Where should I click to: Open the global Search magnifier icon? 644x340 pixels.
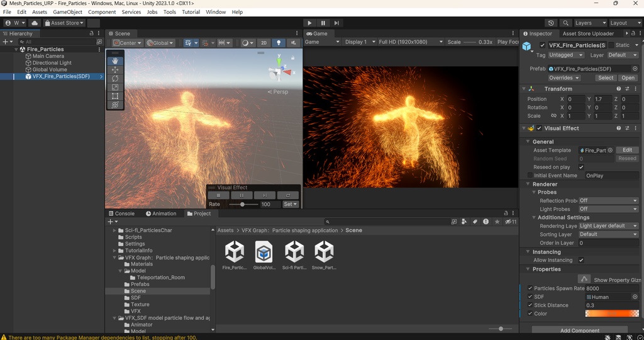click(x=565, y=23)
